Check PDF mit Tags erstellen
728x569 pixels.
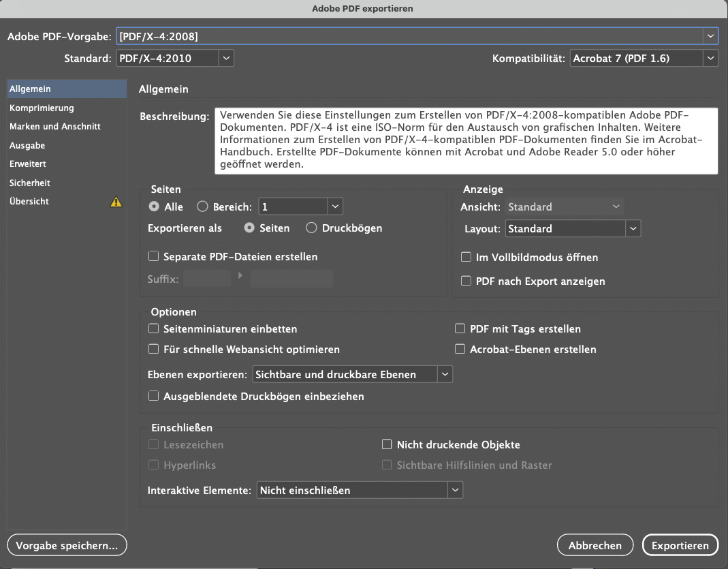(460, 329)
